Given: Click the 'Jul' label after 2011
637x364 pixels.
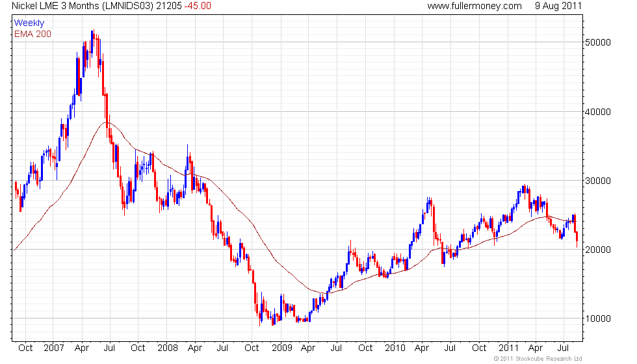Looking at the screenshot, I should point(563,348).
